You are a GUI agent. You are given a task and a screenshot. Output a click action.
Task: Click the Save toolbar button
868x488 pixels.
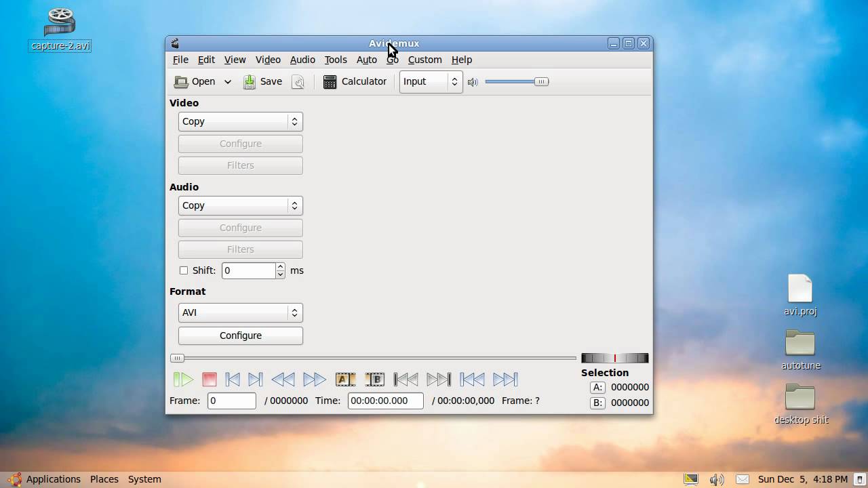tap(263, 81)
